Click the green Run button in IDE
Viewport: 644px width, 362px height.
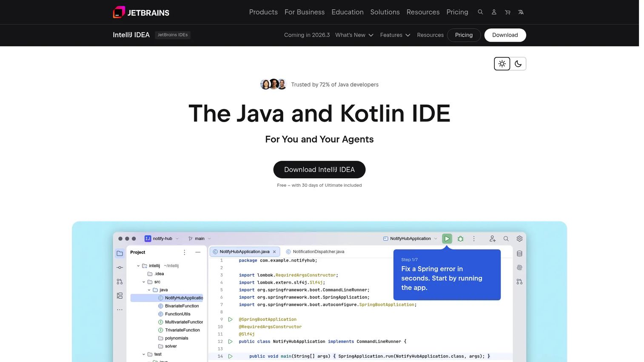(447, 239)
